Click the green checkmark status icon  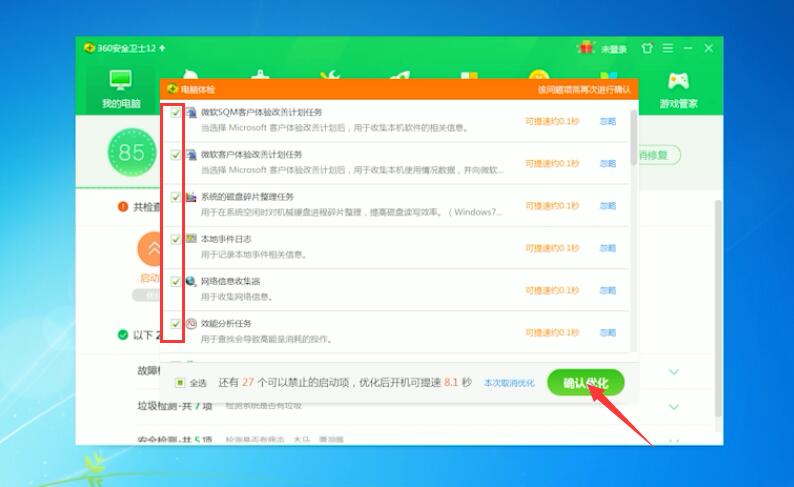pyautogui.click(x=123, y=335)
